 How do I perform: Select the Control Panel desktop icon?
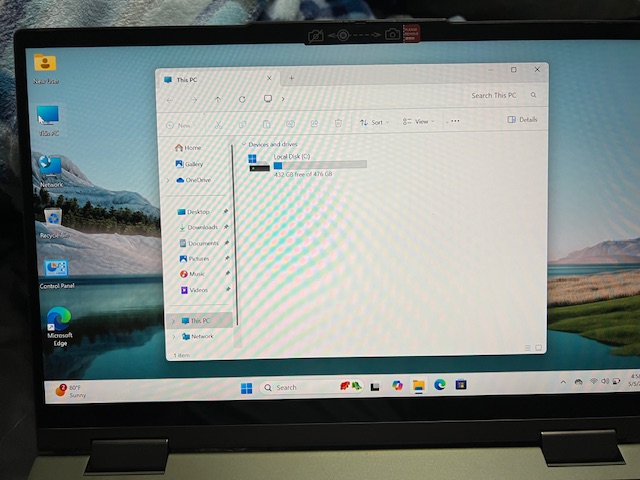(x=56, y=274)
